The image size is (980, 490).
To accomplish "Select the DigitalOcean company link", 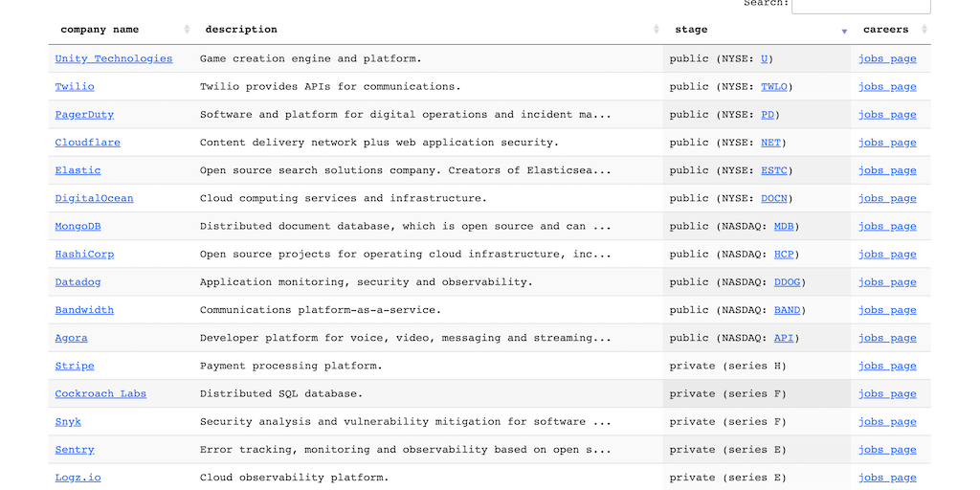I will pos(94,198).
